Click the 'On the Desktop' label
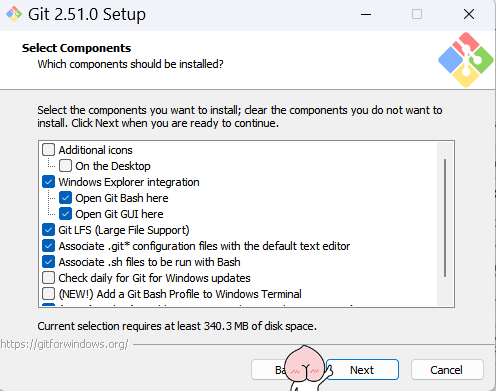496x391 pixels. tap(113, 166)
